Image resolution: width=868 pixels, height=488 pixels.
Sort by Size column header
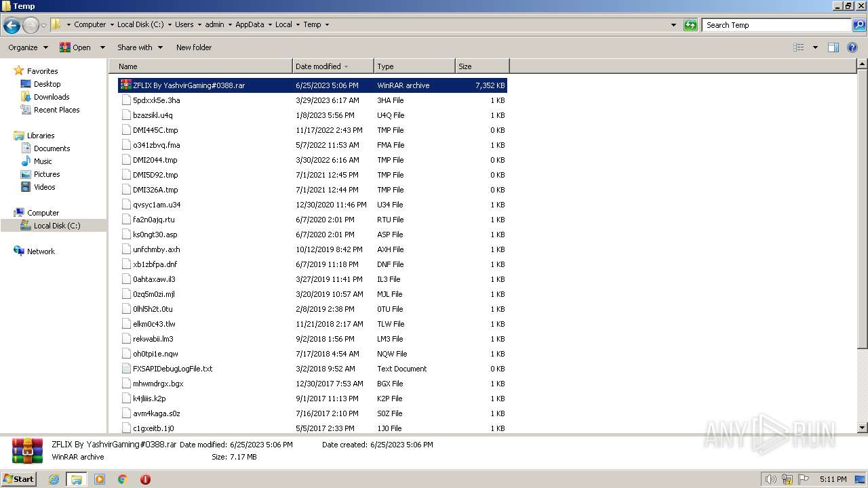tap(482, 66)
